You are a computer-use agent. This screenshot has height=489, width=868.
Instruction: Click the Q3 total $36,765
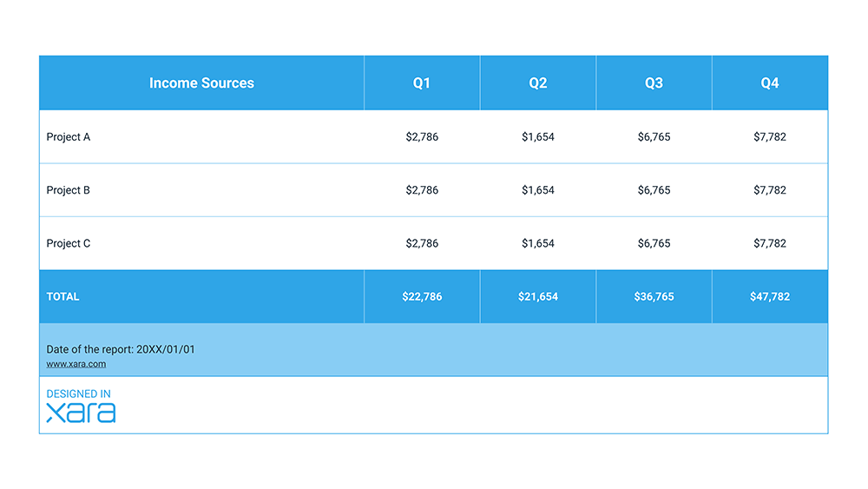tap(654, 297)
